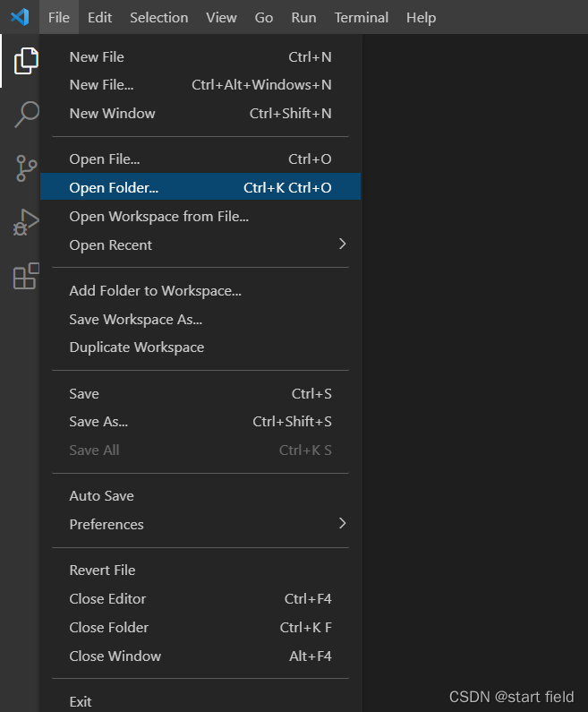The height and width of the screenshot is (712, 588).
Task: Open the View menu
Action: [221, 17]
